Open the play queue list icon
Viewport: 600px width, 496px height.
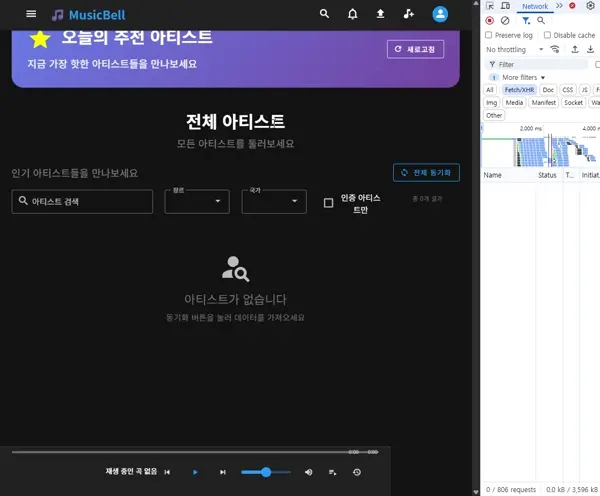[x=333, y=472]
